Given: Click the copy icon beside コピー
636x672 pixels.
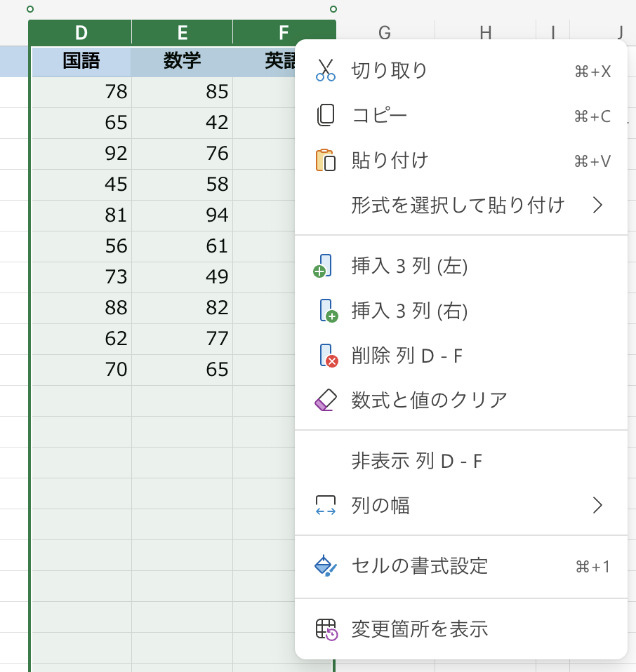Looking at the screenshot, I should 325,116.
